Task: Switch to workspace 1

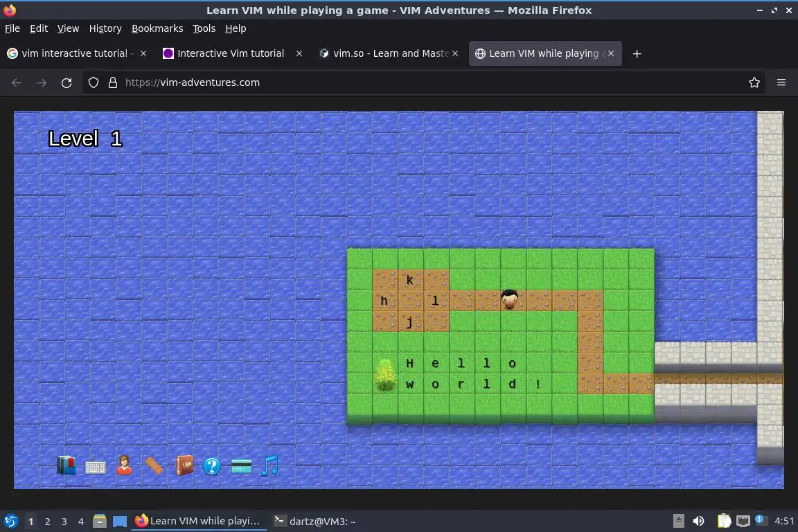Action: pyautogui.click(x=30, y=522)
